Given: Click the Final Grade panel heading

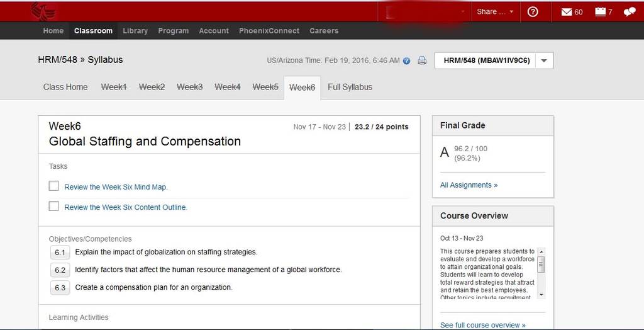Looking at the screenshot, I should (x=462, y=125).
